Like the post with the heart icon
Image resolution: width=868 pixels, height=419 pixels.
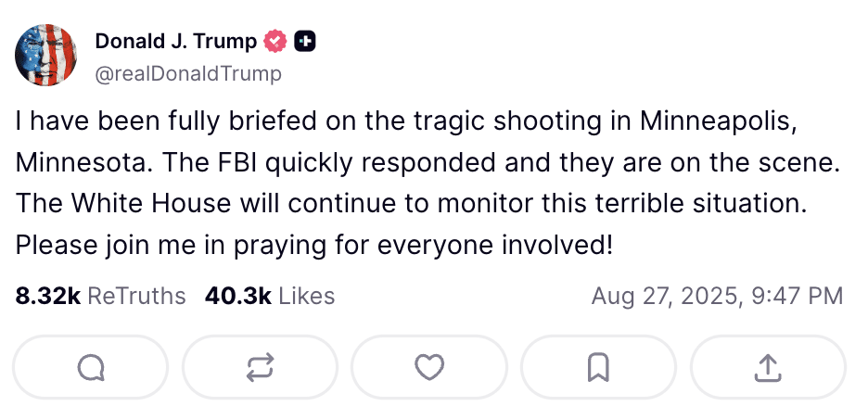[x=429, y=367]
